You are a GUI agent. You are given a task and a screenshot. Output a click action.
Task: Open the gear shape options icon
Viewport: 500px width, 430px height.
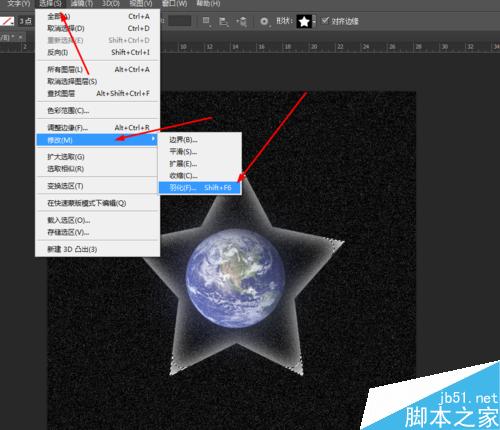(264, 22)
